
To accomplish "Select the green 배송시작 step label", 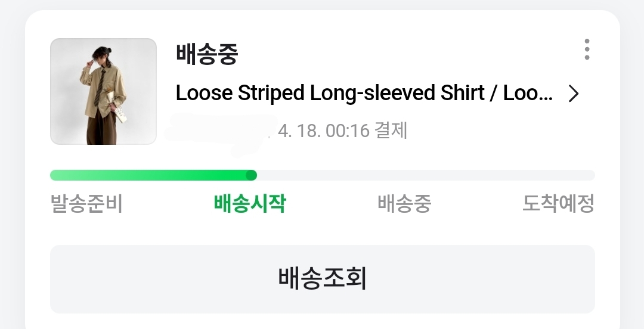I will tap(250, 204).
